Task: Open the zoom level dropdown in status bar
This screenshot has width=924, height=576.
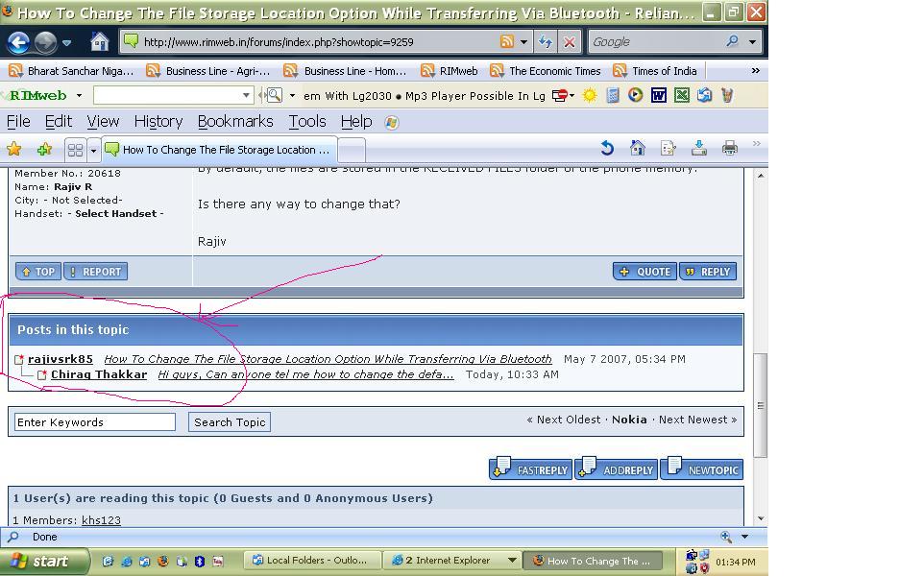Action: (x=744, y=537)
